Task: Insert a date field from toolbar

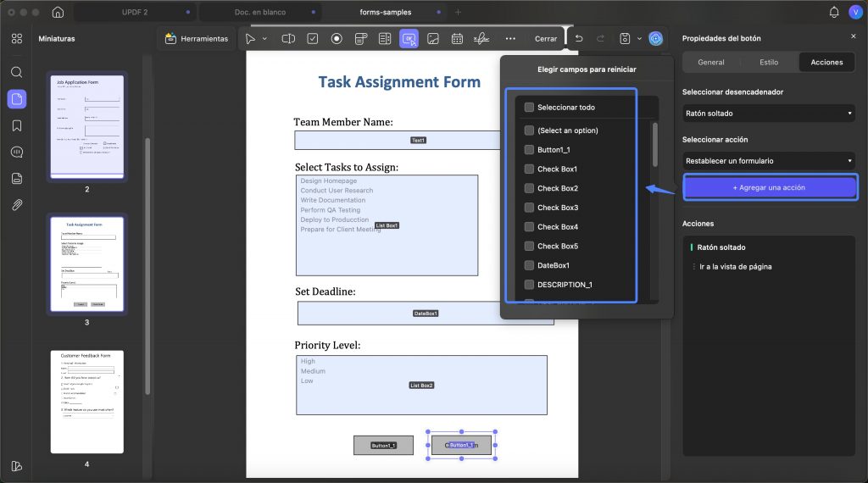Action: (x=457, y=39)
